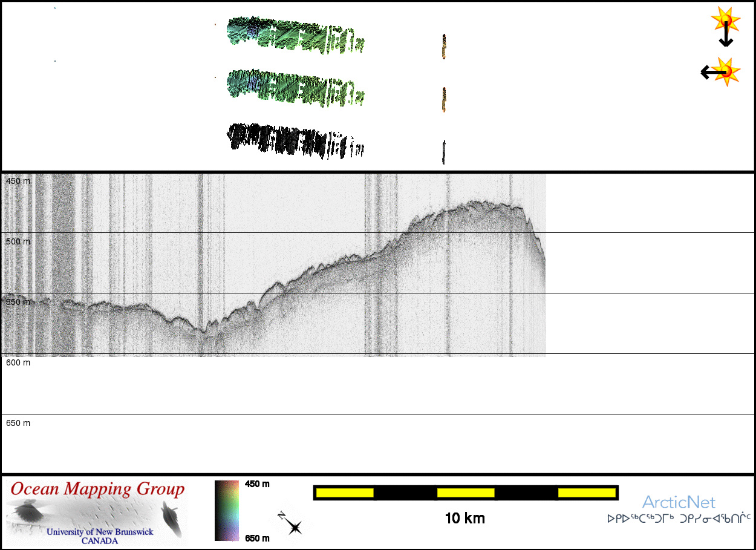
Task: Click the 650 m depth axis label
Action: point(18,423)
